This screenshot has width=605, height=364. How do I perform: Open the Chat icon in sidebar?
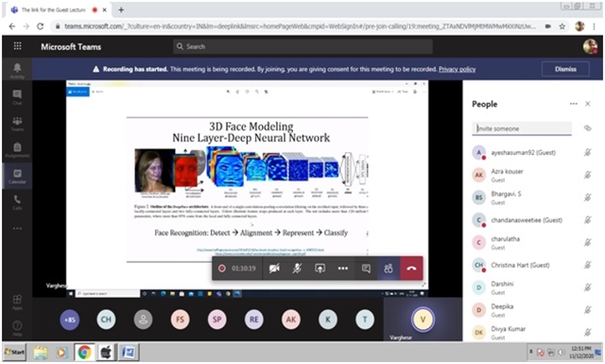pyautogui.click(x=17, y=96)
